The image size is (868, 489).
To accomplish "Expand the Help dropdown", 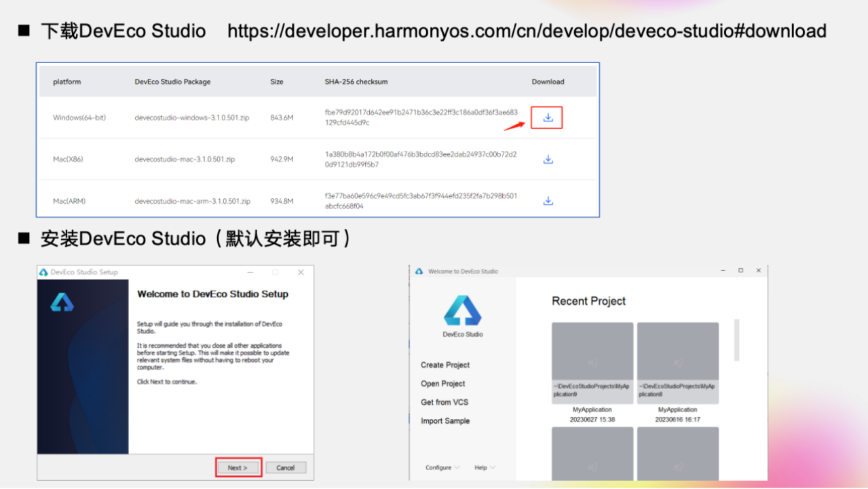I will [485, 467].
